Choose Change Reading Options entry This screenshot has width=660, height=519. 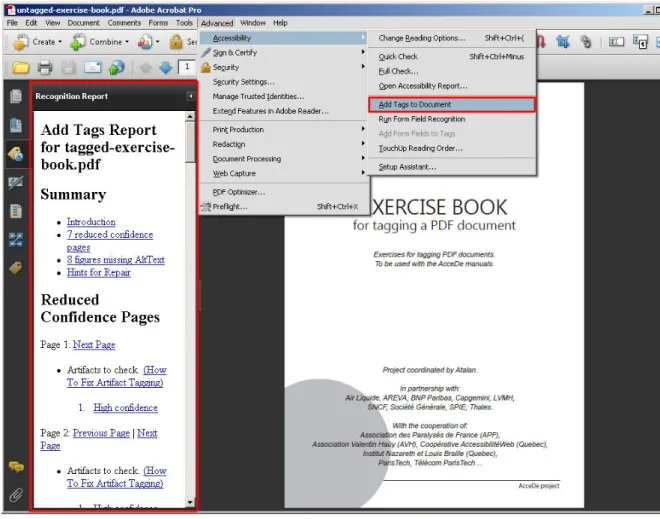point(452,38)
